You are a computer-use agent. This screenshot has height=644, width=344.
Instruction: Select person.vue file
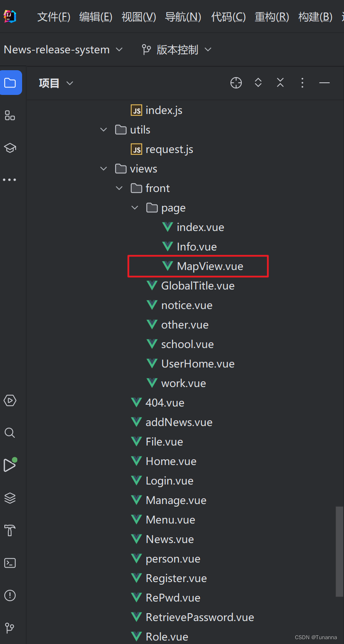173,559
